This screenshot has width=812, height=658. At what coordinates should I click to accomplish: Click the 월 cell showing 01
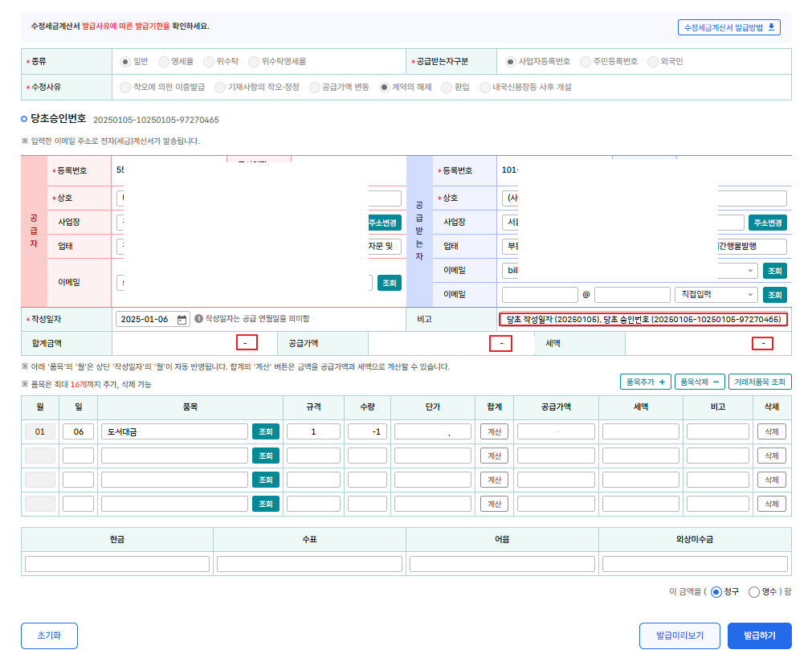point(40,431)
